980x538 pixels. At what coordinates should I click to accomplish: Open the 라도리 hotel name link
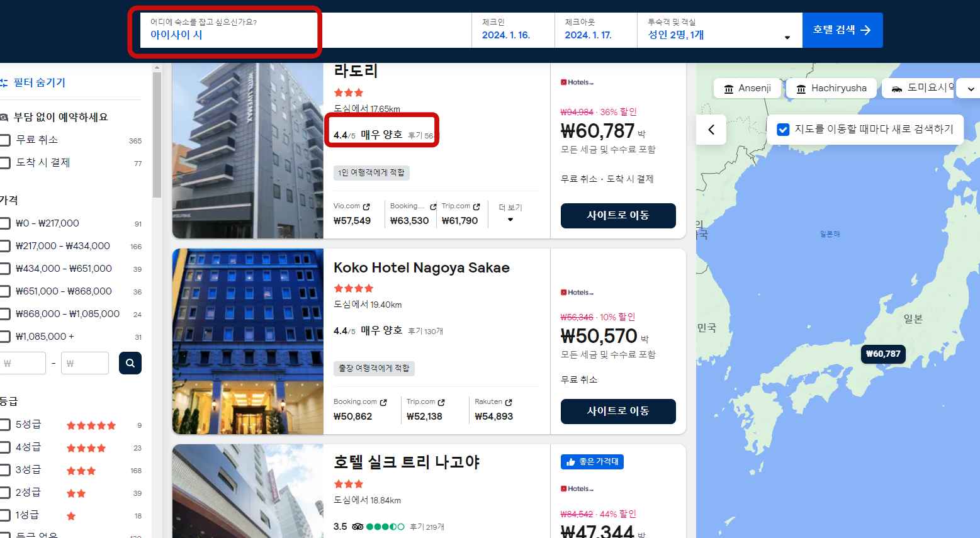(x=355, y=71)
